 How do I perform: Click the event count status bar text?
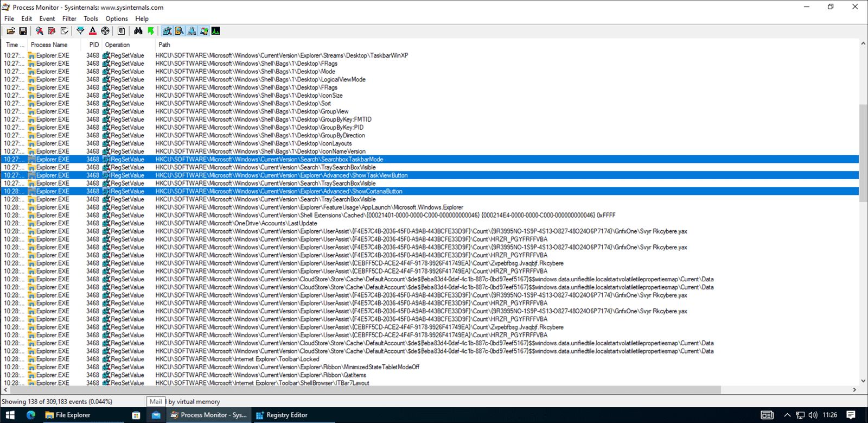tap(57, 402)
